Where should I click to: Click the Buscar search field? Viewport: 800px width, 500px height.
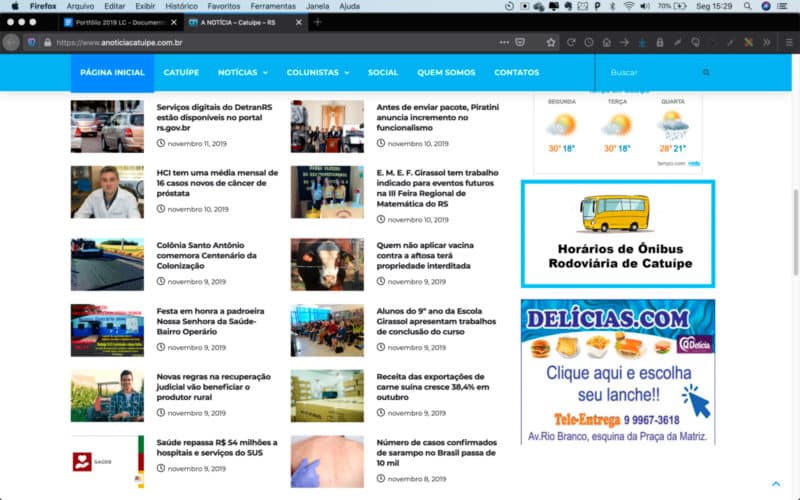(x=650, y=73)
